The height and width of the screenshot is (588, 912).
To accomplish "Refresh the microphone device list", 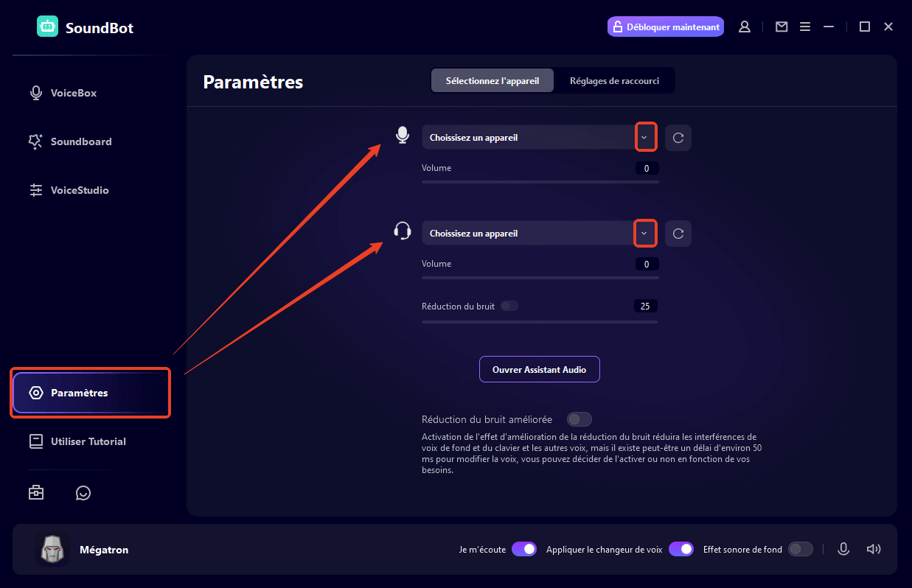I will click(x=678, y=137).
